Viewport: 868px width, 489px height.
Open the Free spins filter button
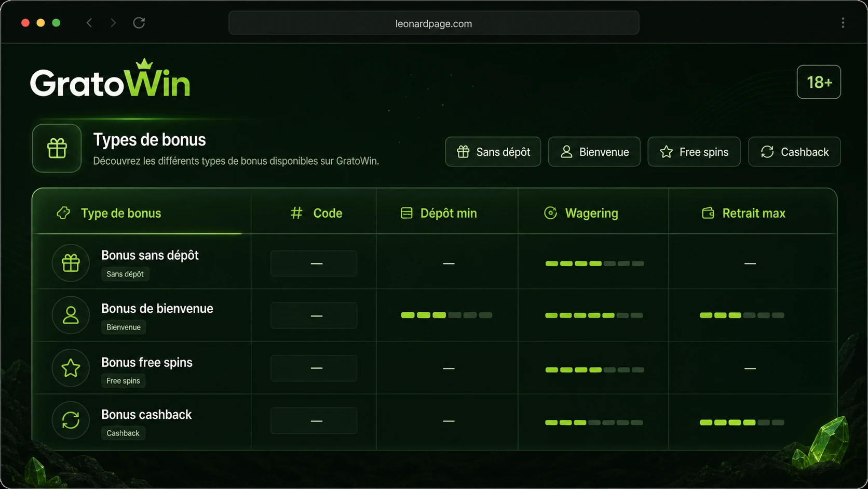pyautogui.click(x=694, y=152)
